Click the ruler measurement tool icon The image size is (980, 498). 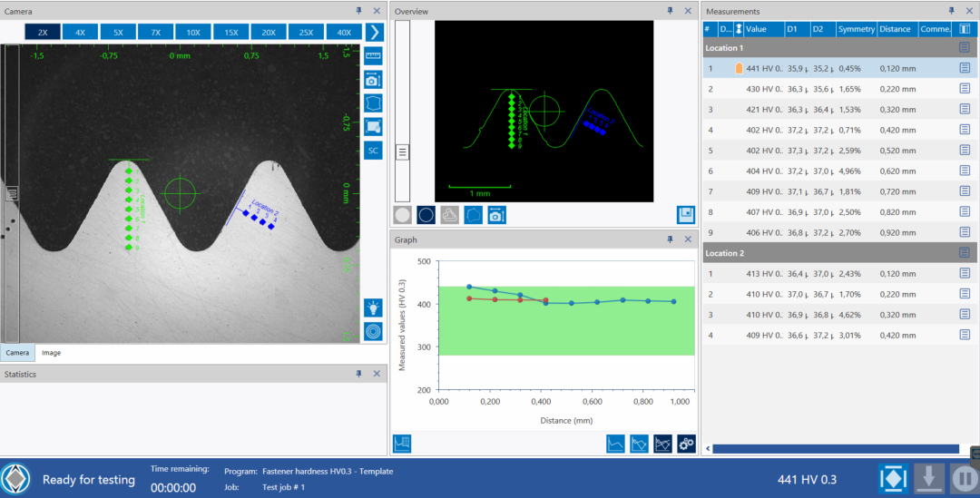373,56
